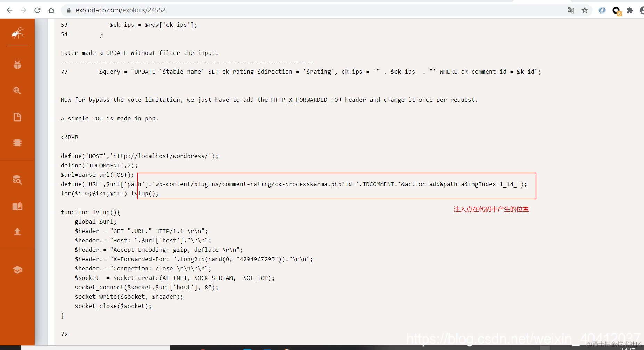Click 'A simple POC is made in php.'

coord(109,118)
